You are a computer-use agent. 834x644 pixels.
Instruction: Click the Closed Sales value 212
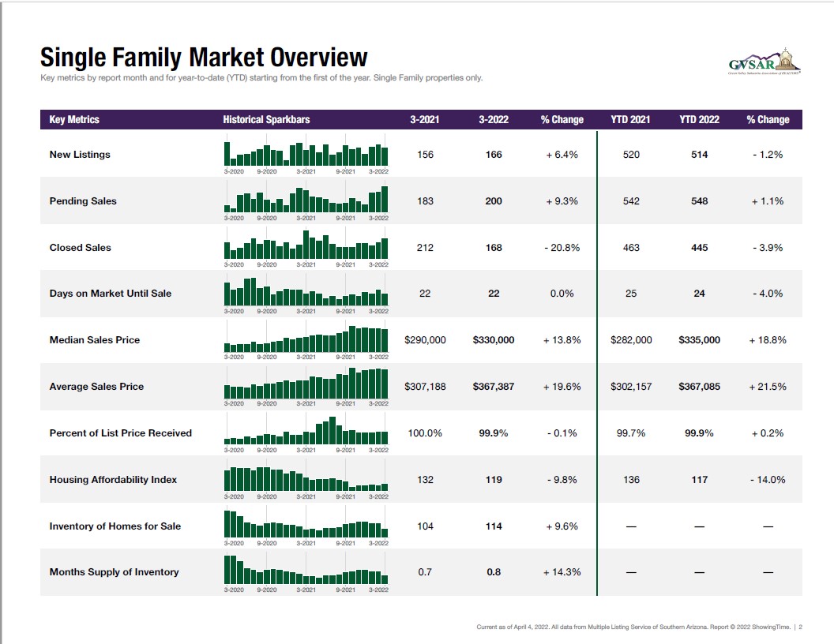pos(425,248)
